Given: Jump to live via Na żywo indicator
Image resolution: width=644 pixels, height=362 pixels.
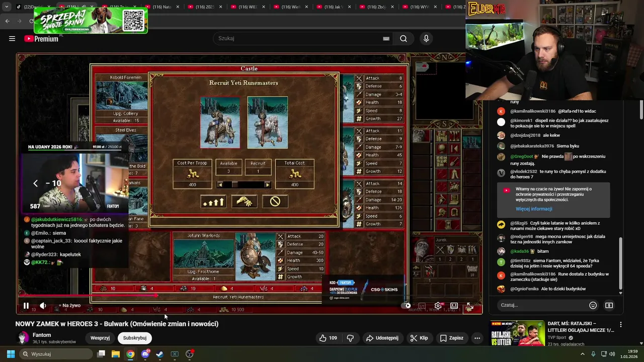Looking at the screenshot, I should click(70, 305).
